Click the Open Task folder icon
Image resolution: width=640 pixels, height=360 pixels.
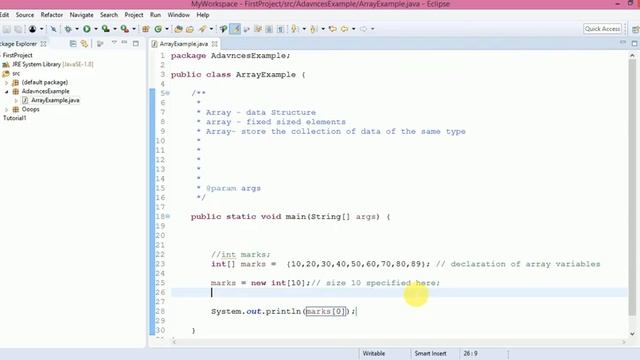[x=190, y=29]
